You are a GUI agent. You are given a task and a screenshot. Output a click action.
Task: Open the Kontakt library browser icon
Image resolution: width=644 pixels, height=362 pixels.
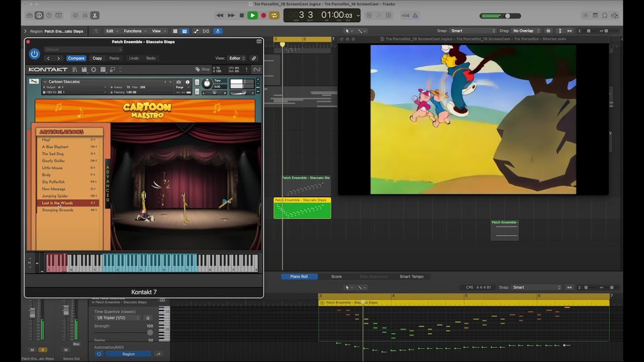click(75, 69)
